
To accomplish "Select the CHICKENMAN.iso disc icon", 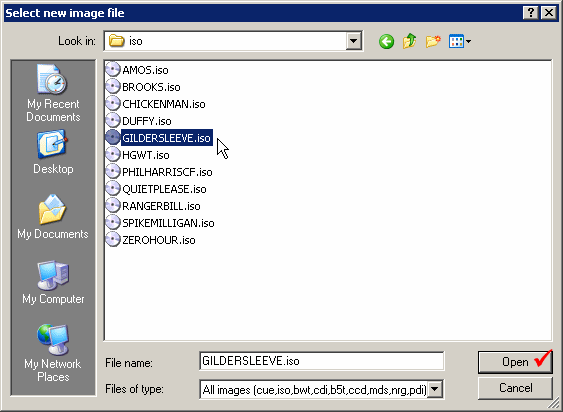I will click(x=113, y=103).
